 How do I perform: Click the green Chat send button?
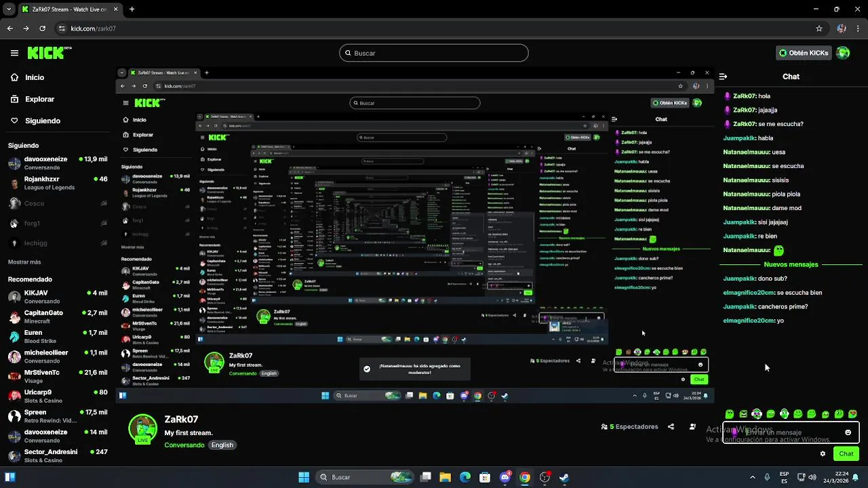pyautogui.click(x=846, y=453)
